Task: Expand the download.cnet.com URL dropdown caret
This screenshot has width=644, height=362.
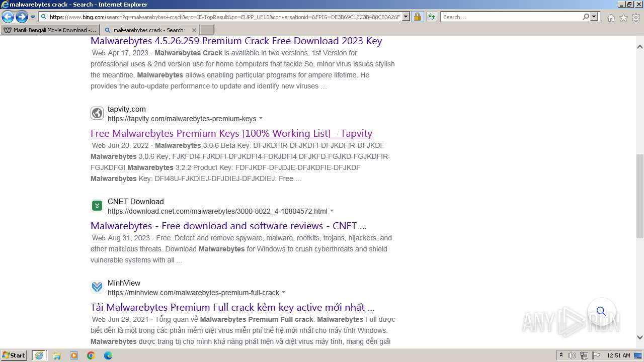Action: 332,211
